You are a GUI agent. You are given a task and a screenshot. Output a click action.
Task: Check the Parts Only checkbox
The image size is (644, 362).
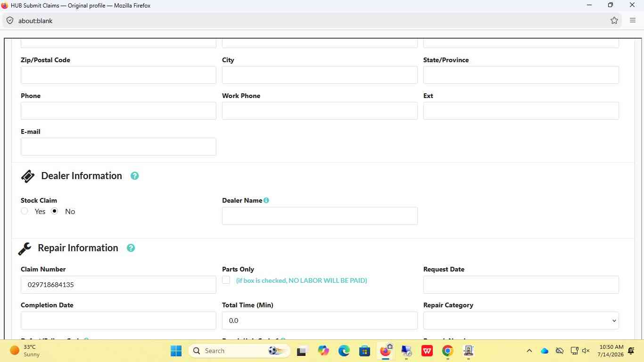[226, 280]
